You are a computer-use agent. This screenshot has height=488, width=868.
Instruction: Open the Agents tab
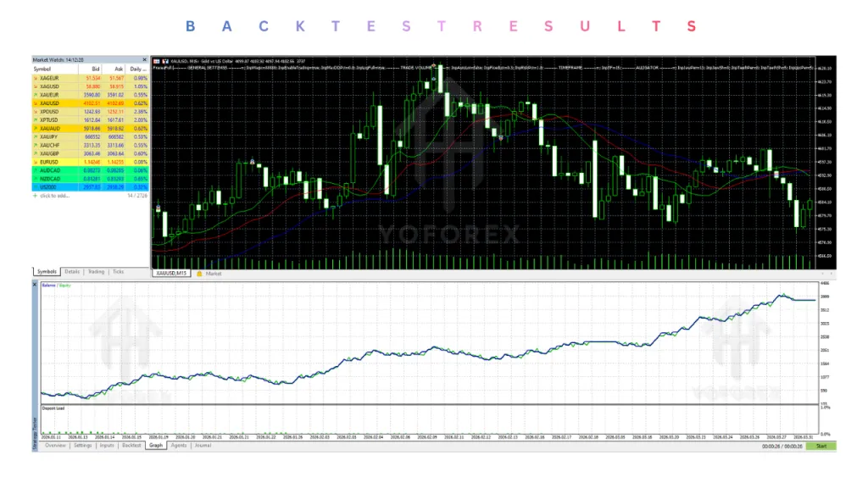(178, 446)
